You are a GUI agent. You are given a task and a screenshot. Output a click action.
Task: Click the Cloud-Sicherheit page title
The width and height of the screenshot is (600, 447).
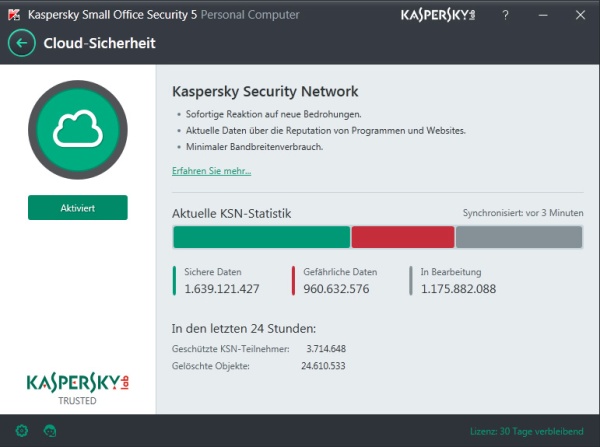click(99, 43)
